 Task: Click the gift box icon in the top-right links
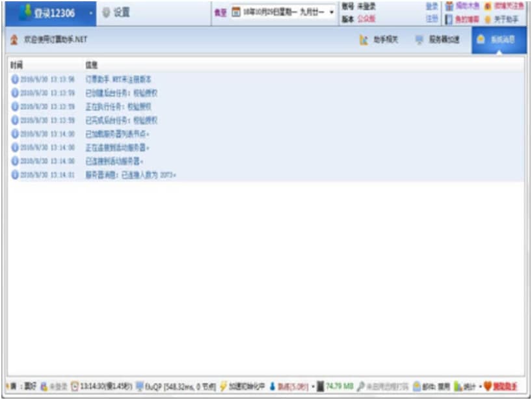(x=449, y=6)
